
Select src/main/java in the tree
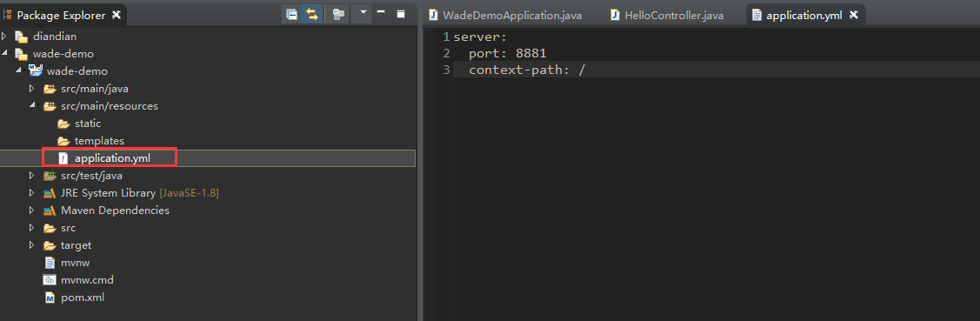coord(95,89)
